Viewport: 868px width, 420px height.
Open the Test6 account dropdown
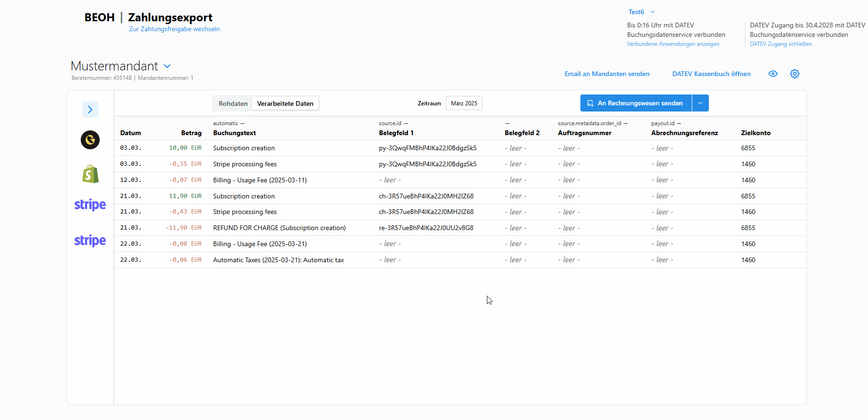coord(641,12)
